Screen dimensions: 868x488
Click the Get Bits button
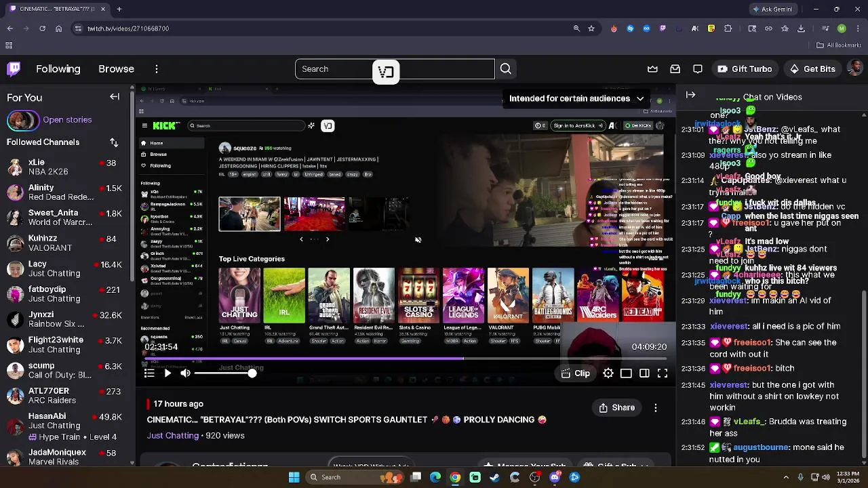[x=812, y=69]
